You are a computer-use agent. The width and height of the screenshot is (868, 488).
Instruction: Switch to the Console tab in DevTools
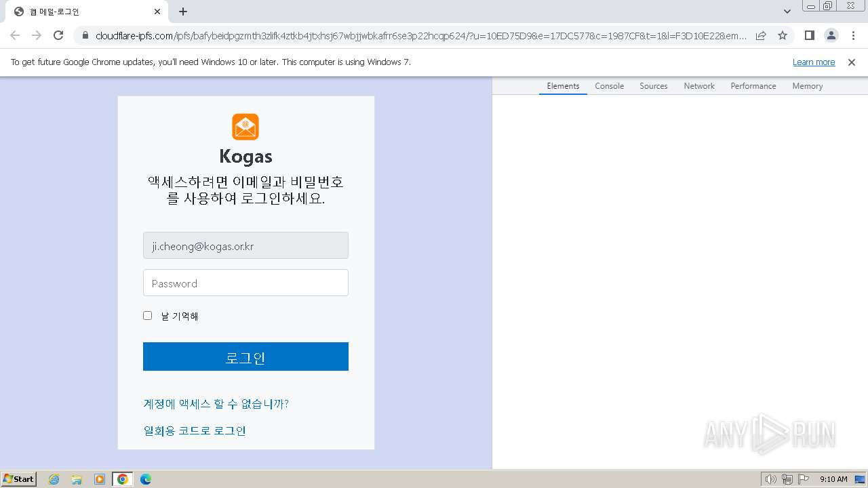click(609, 86)
